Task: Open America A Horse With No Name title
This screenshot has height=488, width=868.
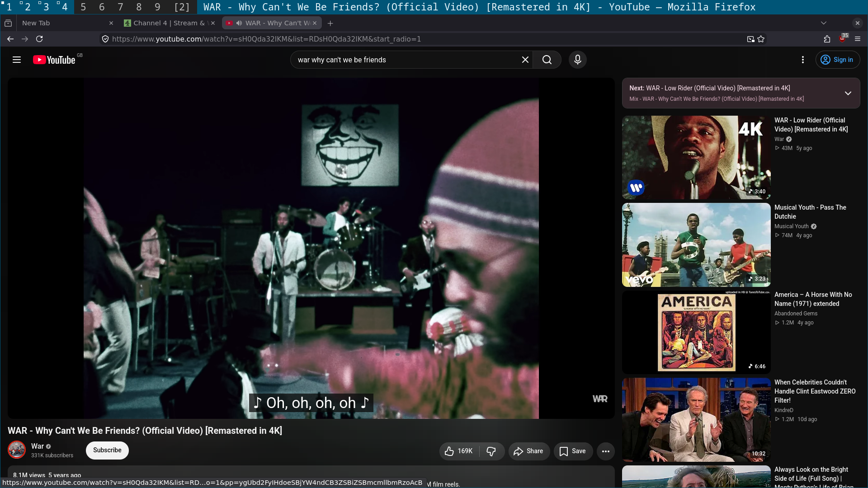Action: point(813,299)
